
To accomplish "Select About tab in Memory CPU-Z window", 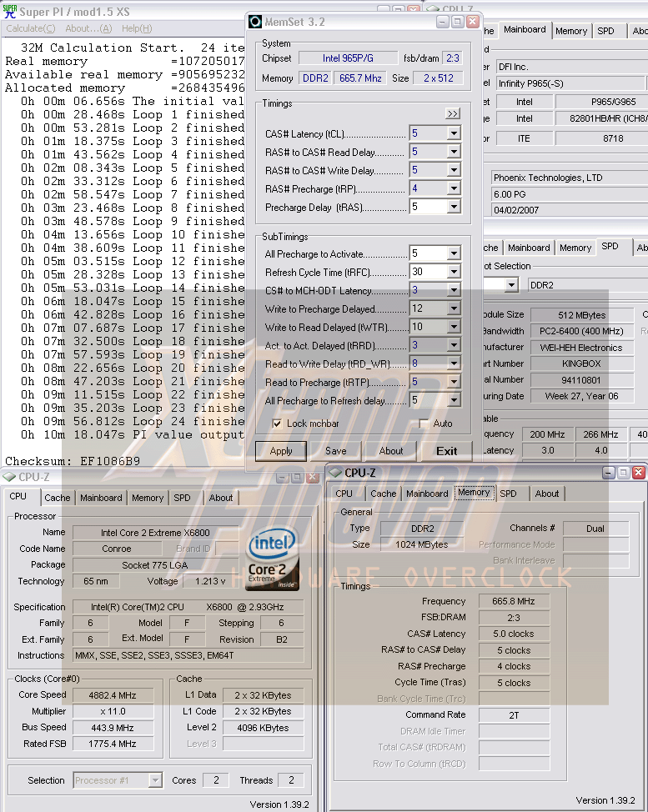I will [547, 494].
